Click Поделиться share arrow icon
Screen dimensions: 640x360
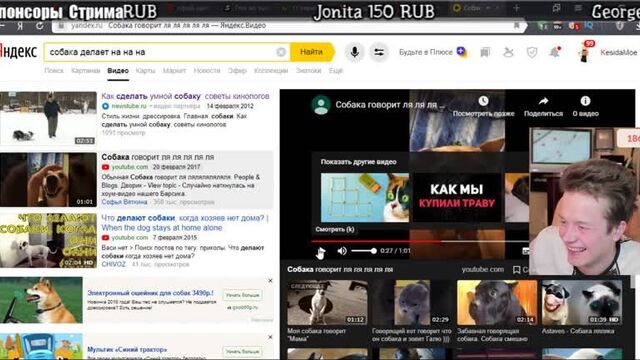pos(543,101)
